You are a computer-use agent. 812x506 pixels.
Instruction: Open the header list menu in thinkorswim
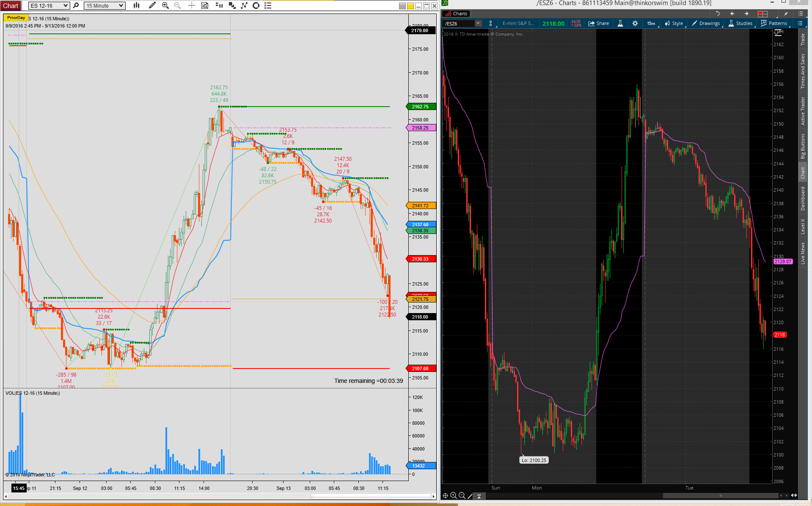[800, 14]
